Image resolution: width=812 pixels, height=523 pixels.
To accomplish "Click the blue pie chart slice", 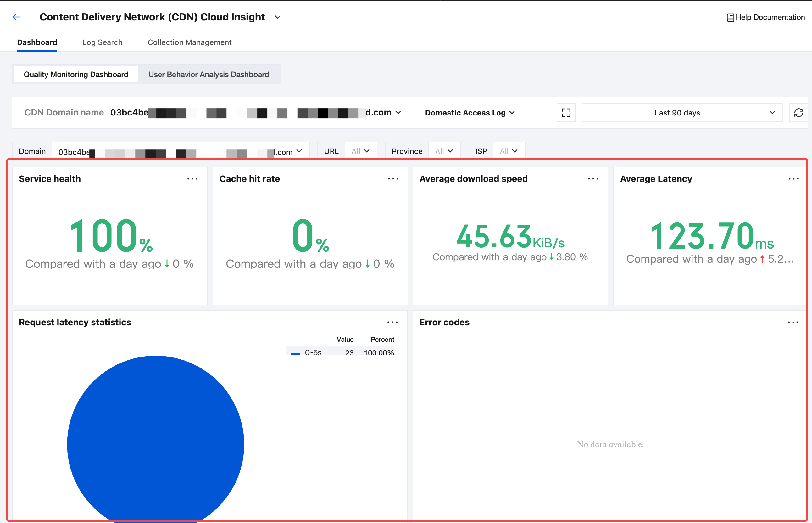I will pyautogui.click(x=155, y=441).
